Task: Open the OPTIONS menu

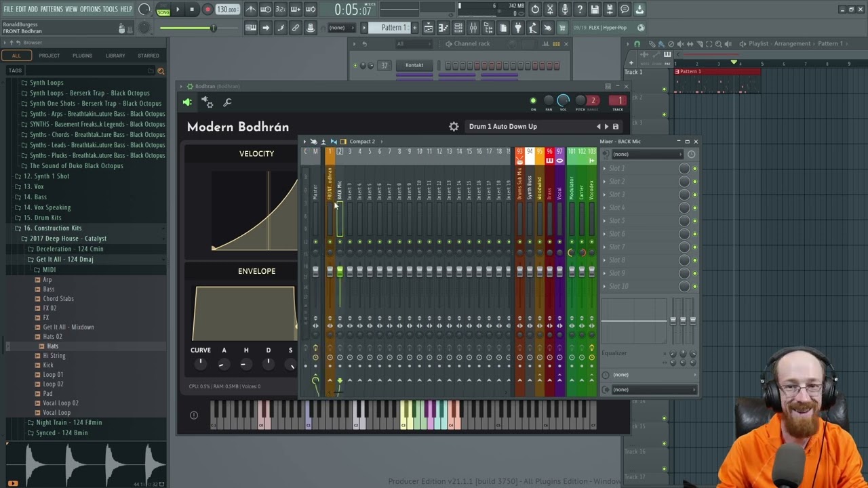Action: coord(90,9)
